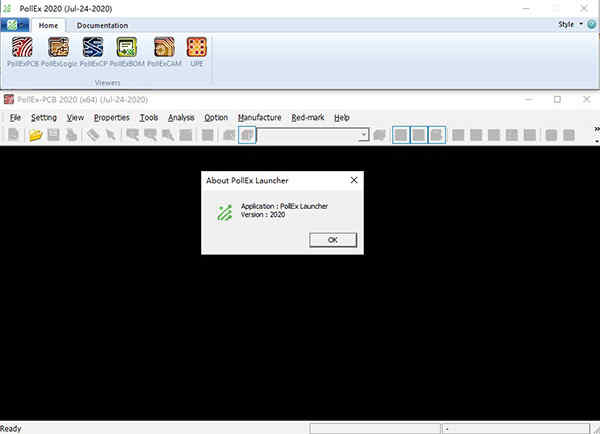Image resolution: width=600 pixels, height=434 pixels.
Task: Open the Manufacture menu
Action: [x=259, y=117]
